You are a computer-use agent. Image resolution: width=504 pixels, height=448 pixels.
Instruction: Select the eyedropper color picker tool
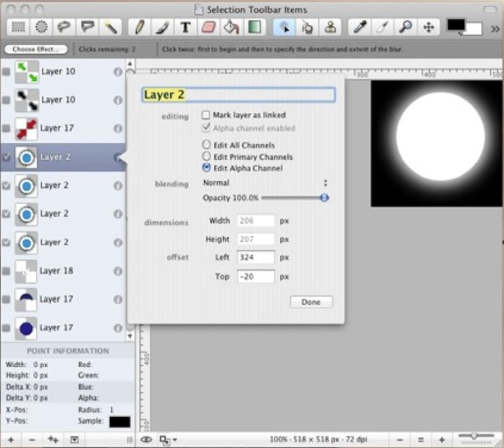pyautogui.click(x=360, y=27)
